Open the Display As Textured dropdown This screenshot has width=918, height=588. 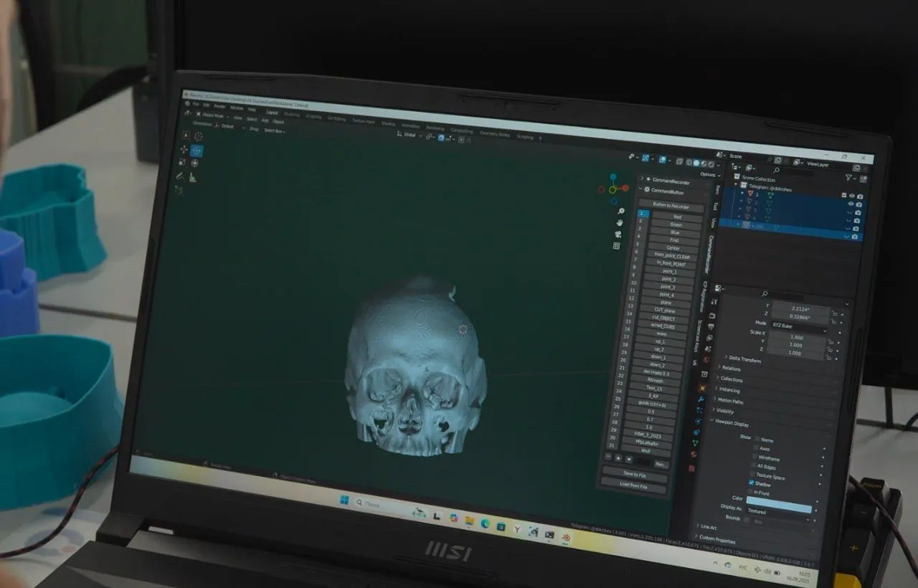[779, 513]
